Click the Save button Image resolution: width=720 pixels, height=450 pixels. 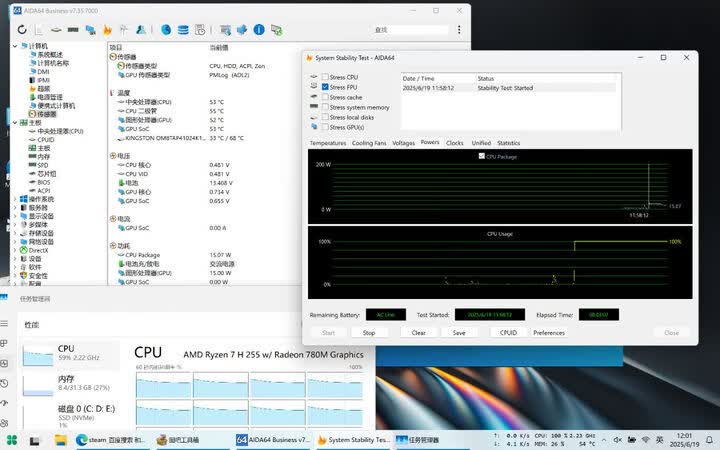pyautogui.click(x=459, y=332)
